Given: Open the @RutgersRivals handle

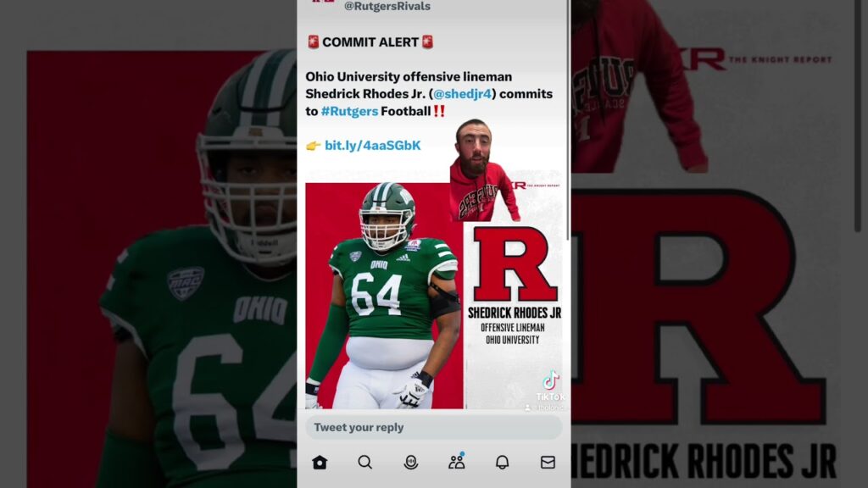Looking at the screenshot, I should [x=387, y=6].
